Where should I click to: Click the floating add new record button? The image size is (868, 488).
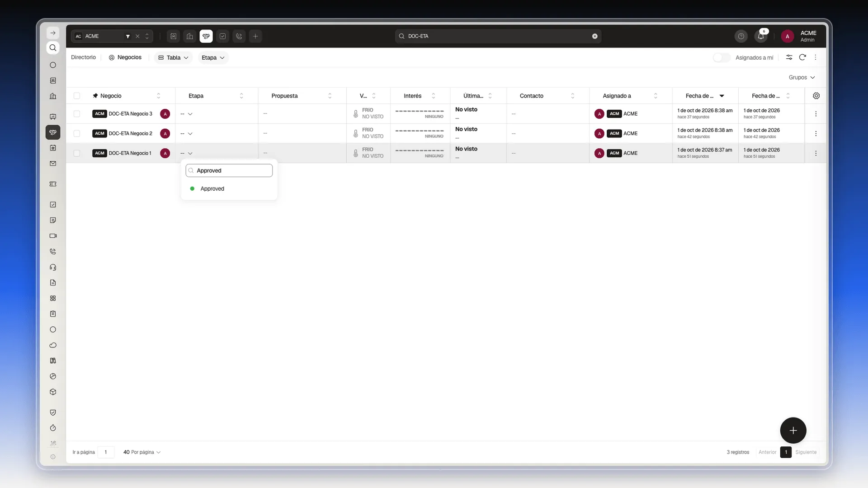coord(793,431)
